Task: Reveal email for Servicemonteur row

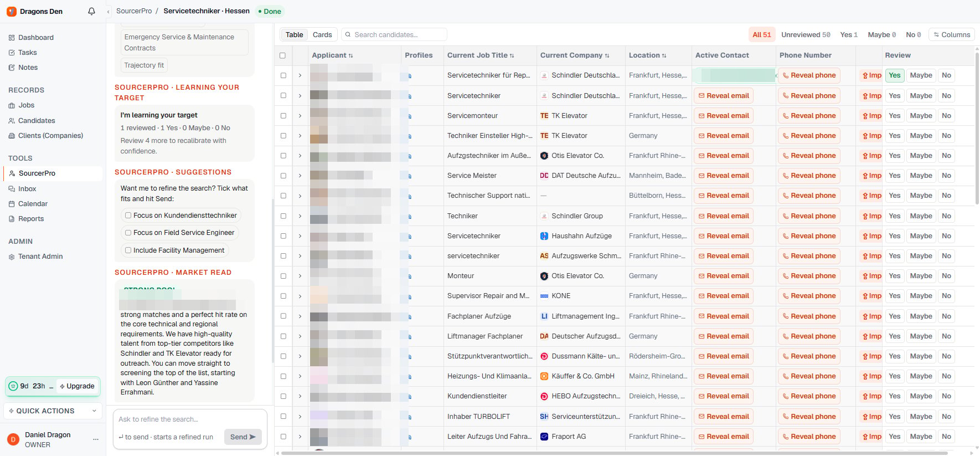Action: pos(724,116)
